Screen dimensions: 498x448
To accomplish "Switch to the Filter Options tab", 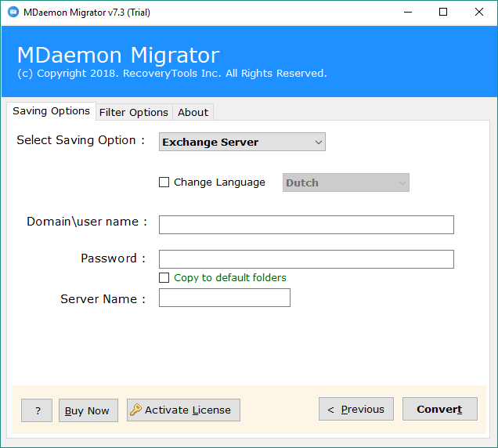I will click(134, 112).
